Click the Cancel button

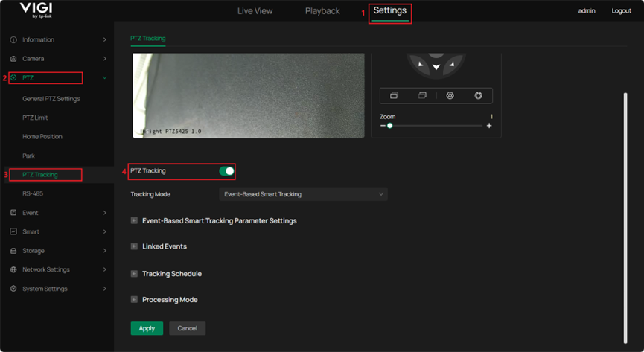(x=187, y=328)
